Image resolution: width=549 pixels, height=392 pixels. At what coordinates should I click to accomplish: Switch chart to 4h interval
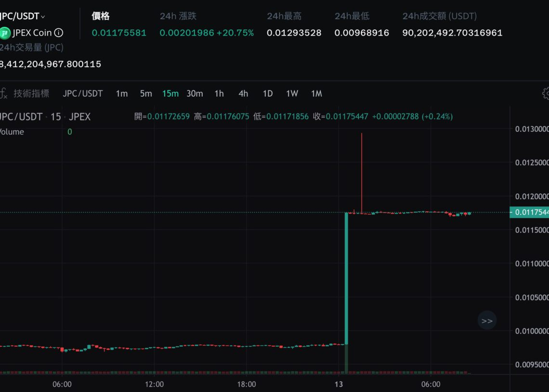pos(243,94)
